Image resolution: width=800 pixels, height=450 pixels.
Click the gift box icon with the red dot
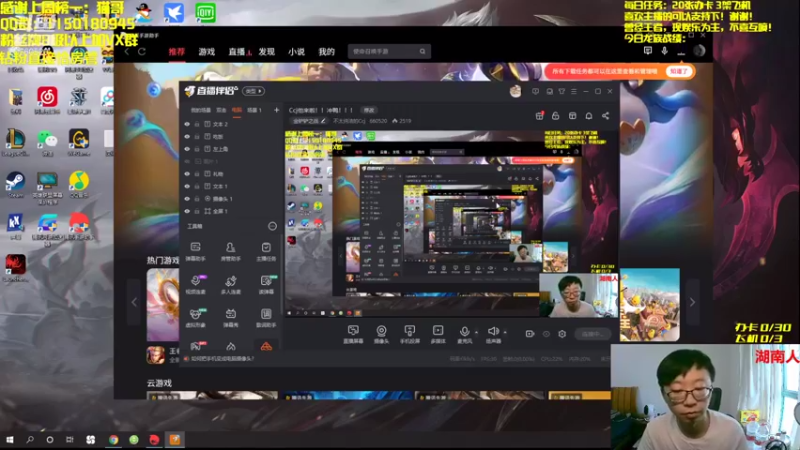[x=539, y=116]
